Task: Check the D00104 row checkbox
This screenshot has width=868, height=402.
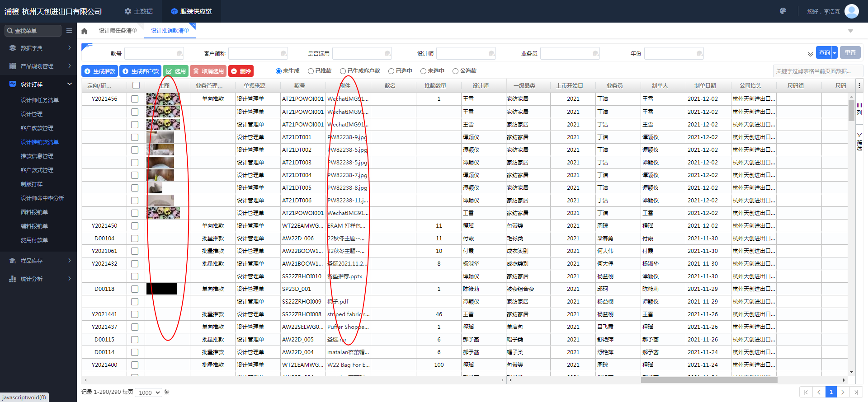Action: pos(135,238)
